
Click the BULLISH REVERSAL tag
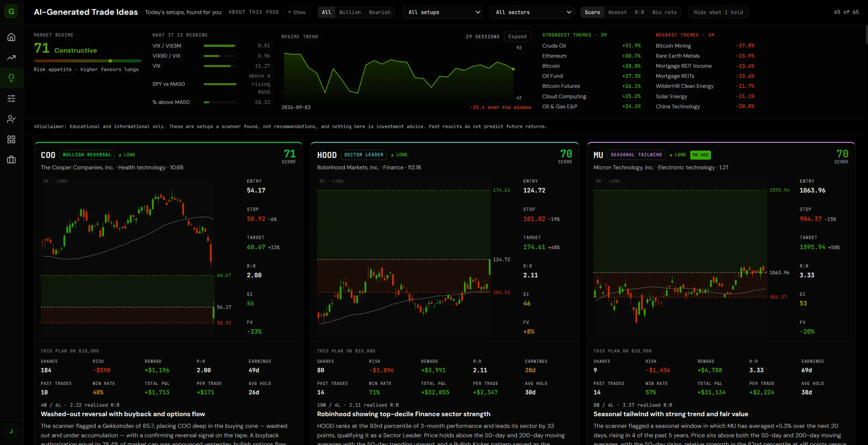pos(87,155)
